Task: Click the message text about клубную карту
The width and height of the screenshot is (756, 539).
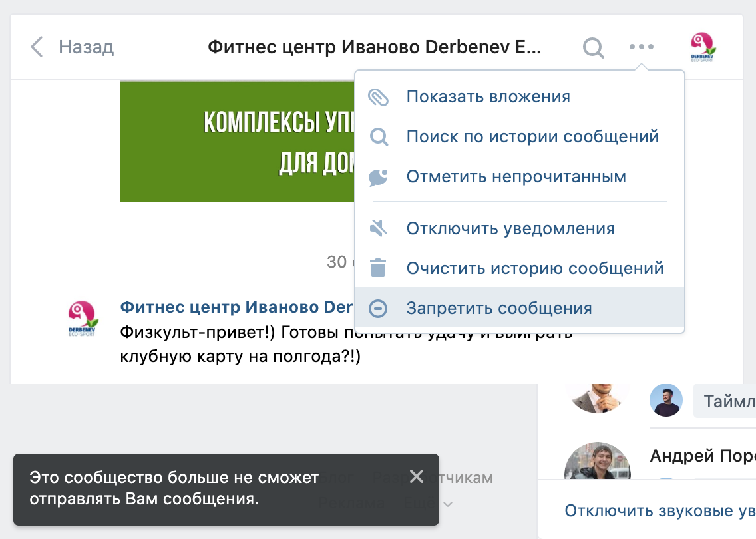Action: 240,356
